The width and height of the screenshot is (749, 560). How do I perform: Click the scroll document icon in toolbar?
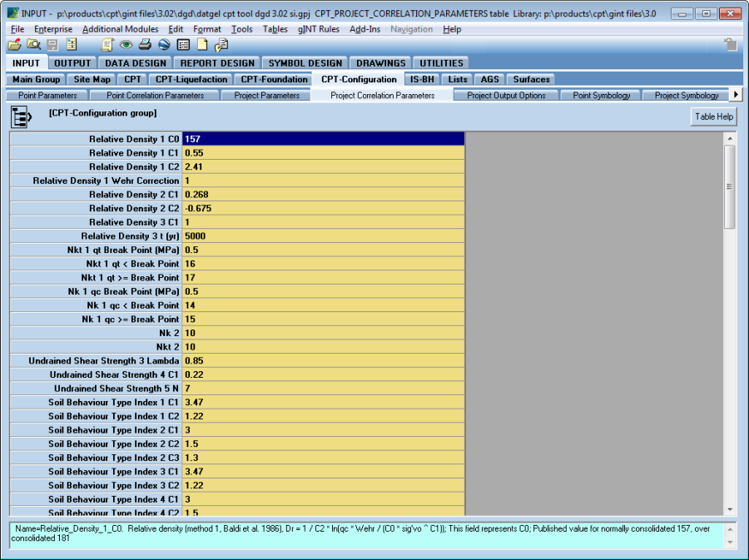[x=107, y=45]
